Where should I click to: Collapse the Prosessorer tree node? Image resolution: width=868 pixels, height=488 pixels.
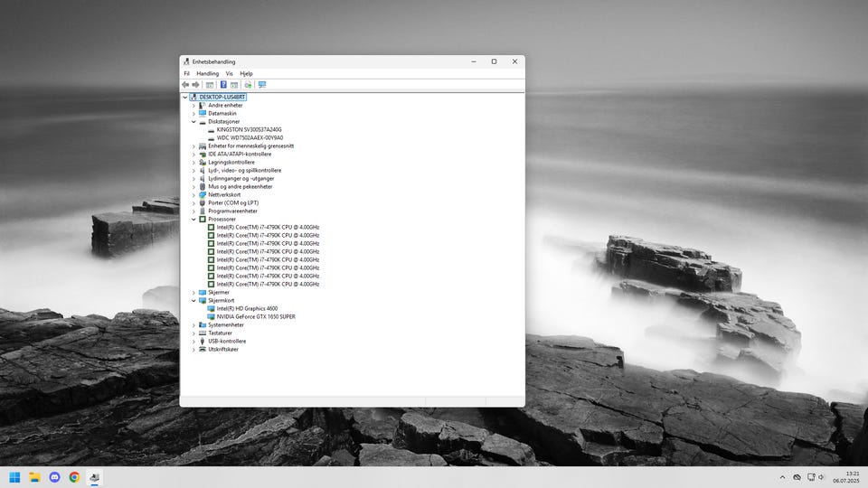point(193,220)
